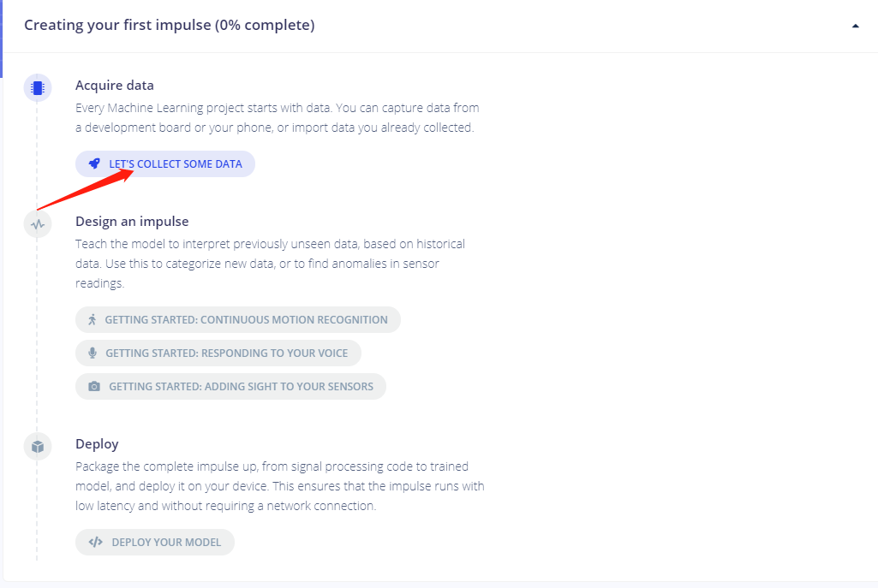The height and width of the screenshot is (588, 878).
Task: Collapse the Creating your first impulse panel
Action: [854, 26]
